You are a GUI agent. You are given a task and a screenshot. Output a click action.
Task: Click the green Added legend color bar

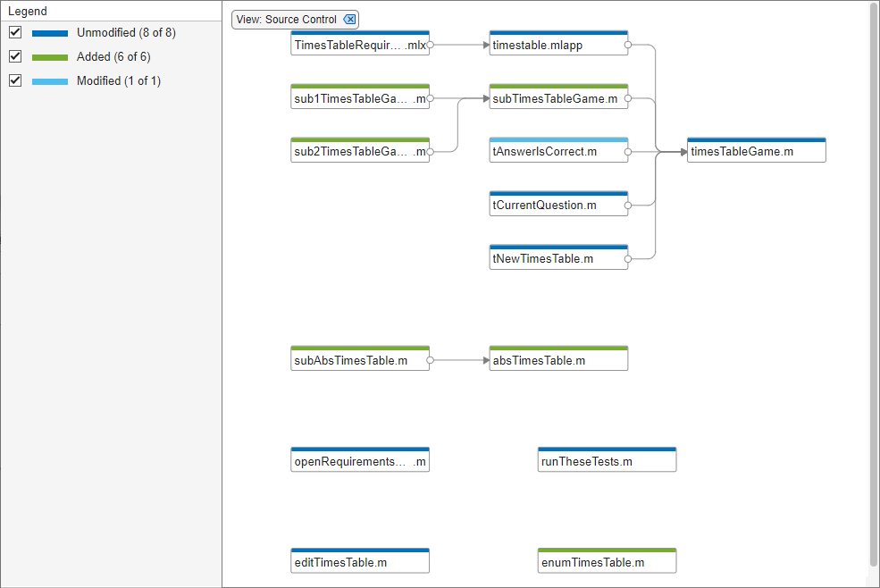click(x=51, y=56)
